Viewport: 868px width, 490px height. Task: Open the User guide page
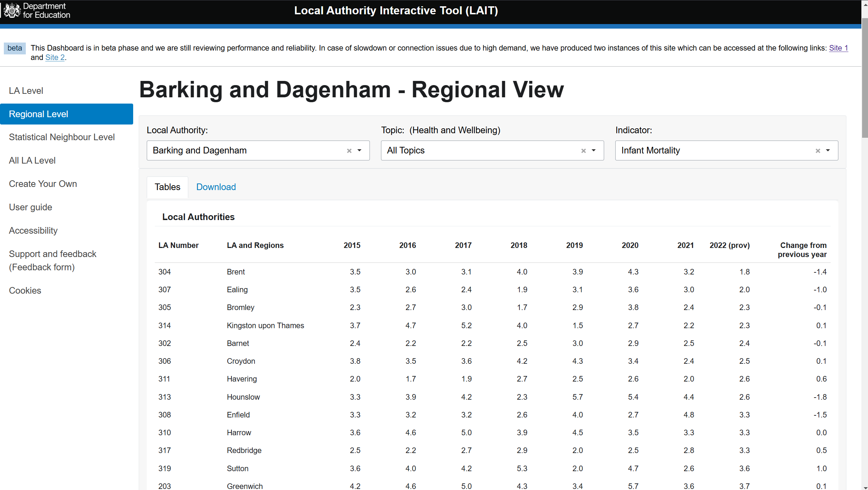[30, 207]
